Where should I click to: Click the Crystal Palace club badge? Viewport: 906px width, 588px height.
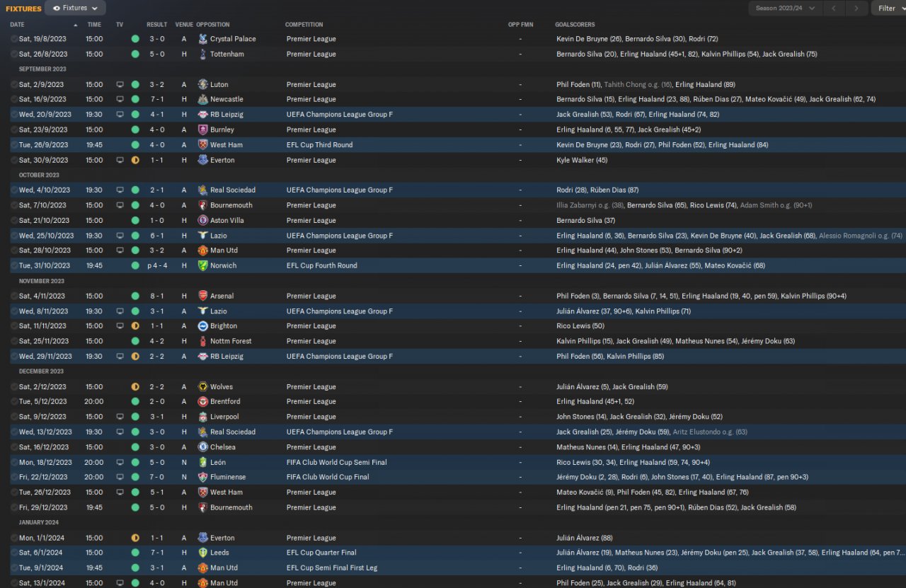tap(203, 39)
